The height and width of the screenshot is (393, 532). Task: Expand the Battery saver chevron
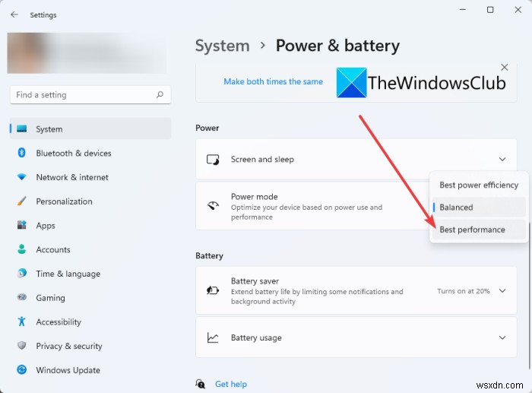502,291
